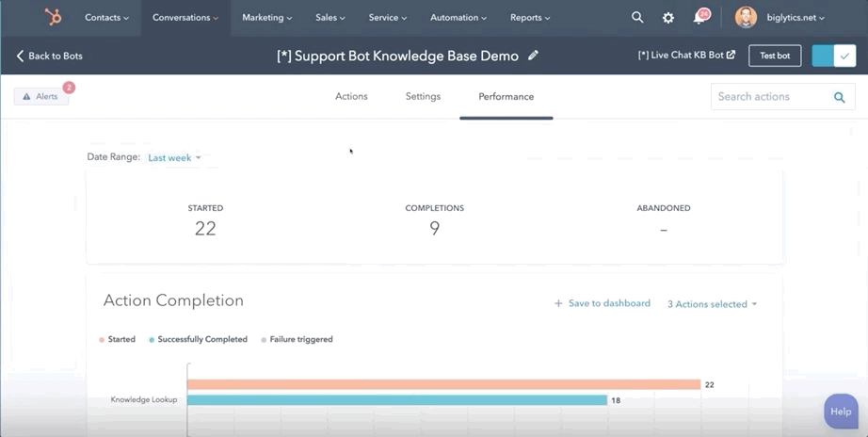This screenshot has height=437, width=868.
Task: Open the Service menu
Action: pos(388,18)
